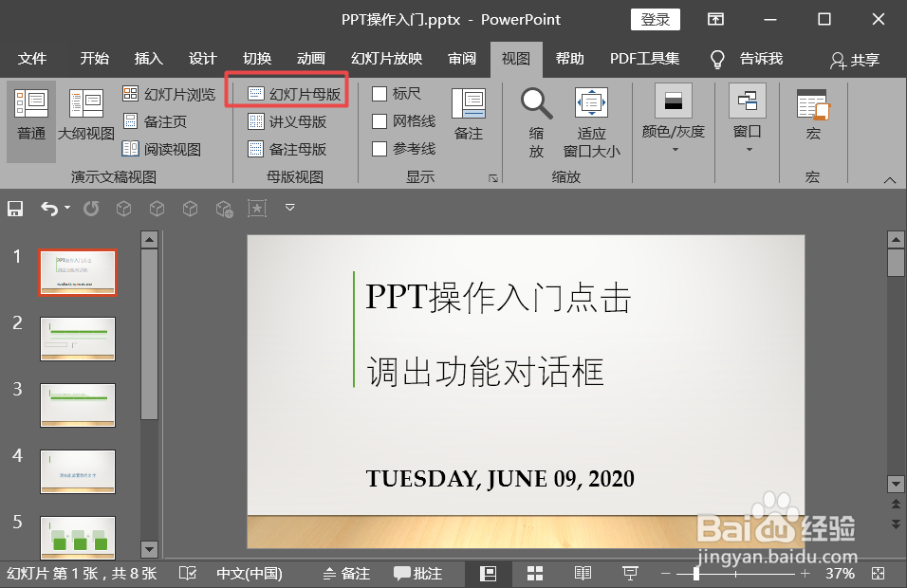907x588 pixels.
Task: Switch to the Design tab (设计)
Action: click(x=203, y=59)
